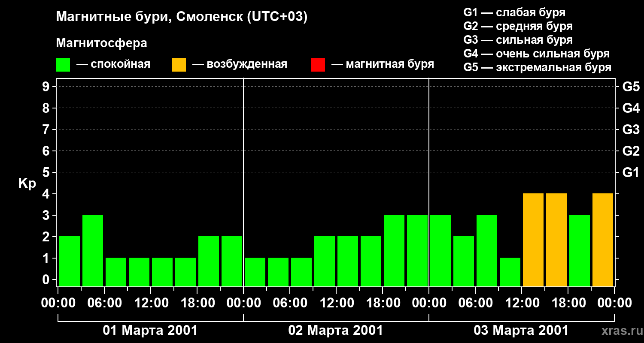Click 'G2 — средняя буря' description

(x=518, y=26)
